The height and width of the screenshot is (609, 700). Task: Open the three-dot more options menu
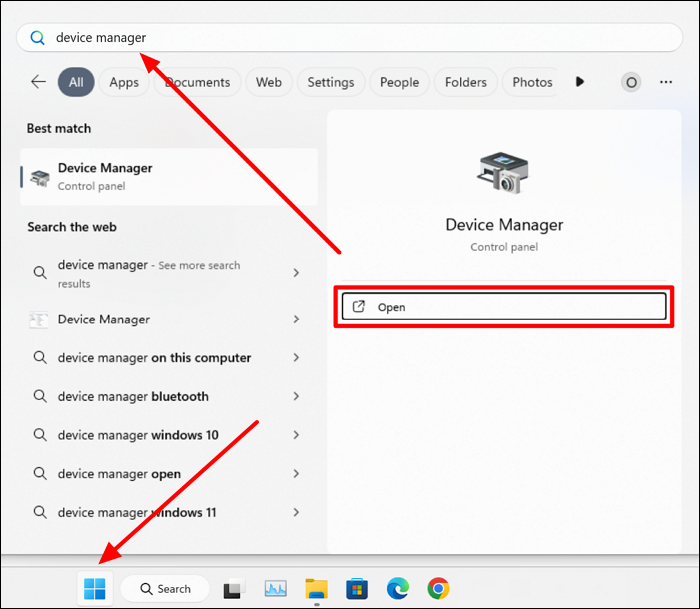click(x=666, y=82)
